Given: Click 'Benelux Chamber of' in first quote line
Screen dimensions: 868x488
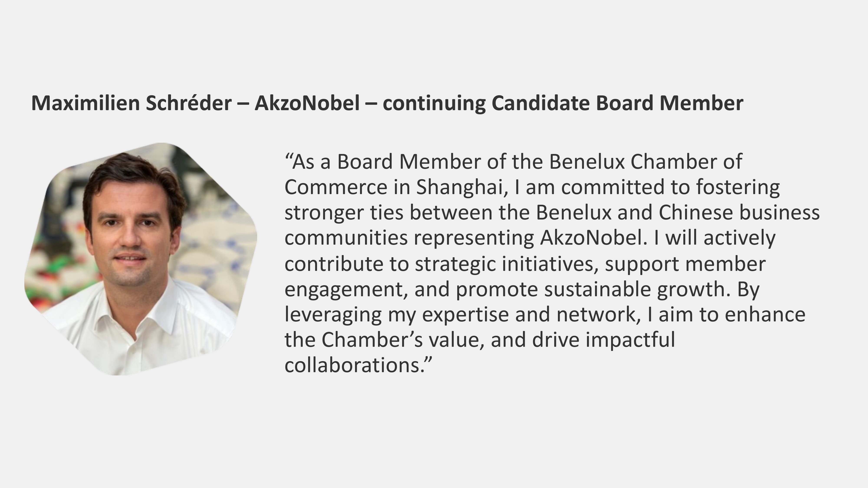Looking at the screenshot, I should [645, 162].
